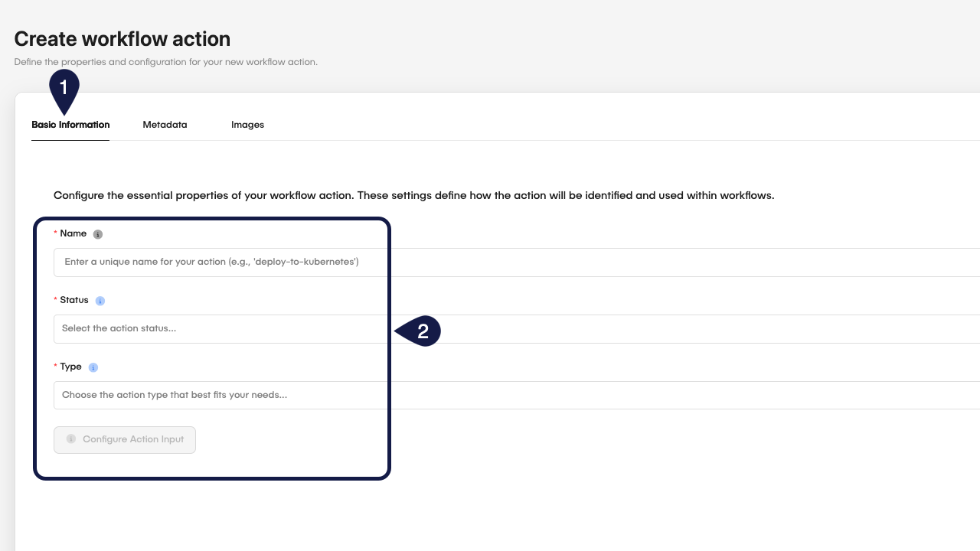Click the subtitle text under the page heading
980x551 pixels.
(x=165, y=62)
